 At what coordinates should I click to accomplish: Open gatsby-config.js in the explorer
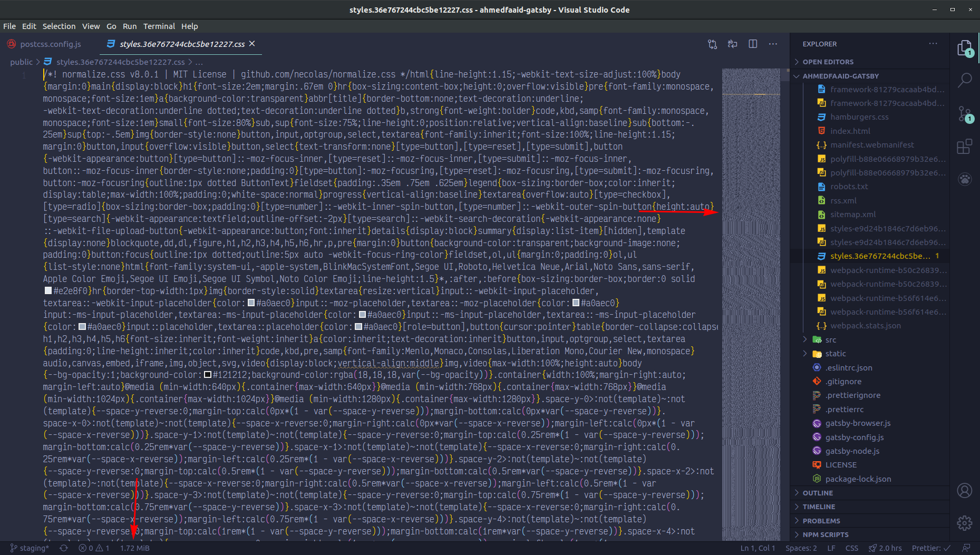(854, 437)
